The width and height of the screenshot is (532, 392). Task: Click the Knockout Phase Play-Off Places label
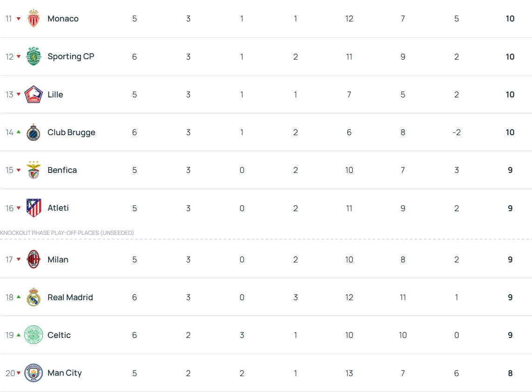click(67, 233)
